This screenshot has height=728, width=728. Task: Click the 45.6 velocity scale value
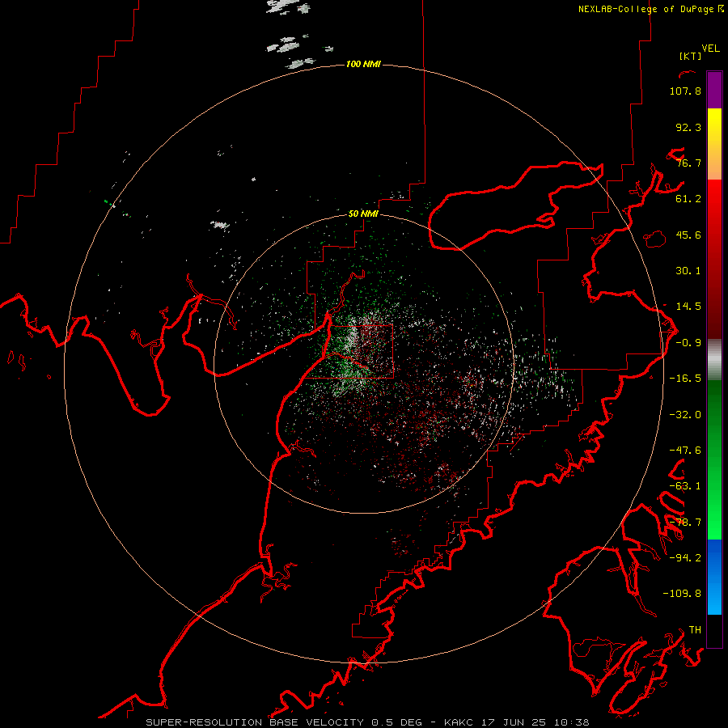tap(688, 235)
